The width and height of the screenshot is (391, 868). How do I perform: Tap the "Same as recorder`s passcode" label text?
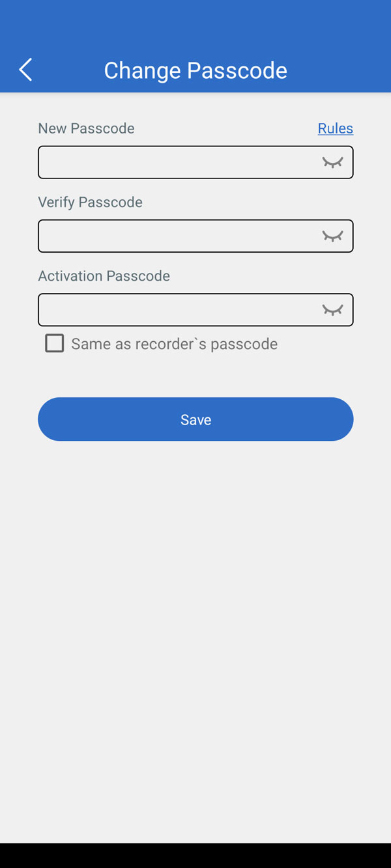[x=174, y=344]
